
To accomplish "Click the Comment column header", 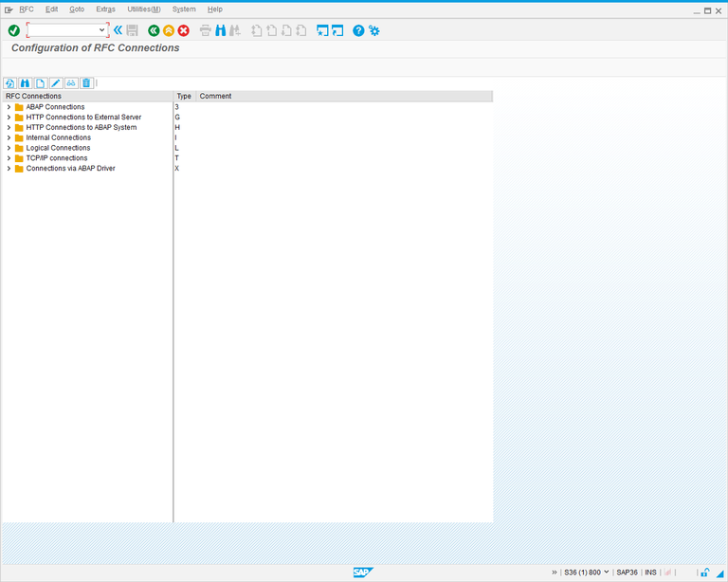I will pos(344,96).
